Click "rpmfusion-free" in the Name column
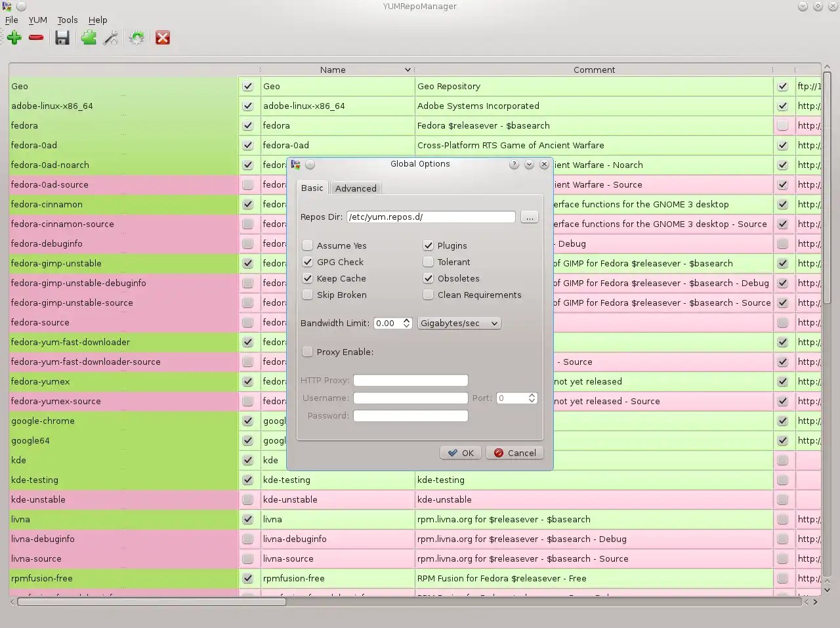This screenshot has height=628, width=840. click(337, 578)
